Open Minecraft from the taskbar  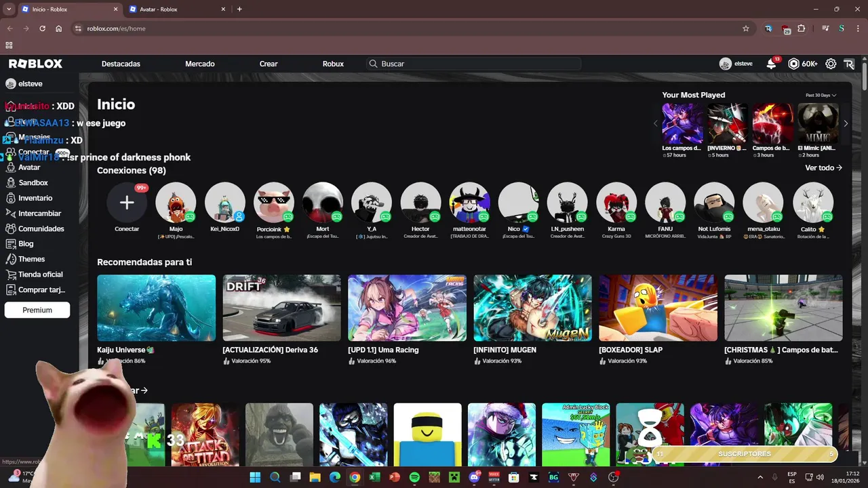[x=454, y=477]
